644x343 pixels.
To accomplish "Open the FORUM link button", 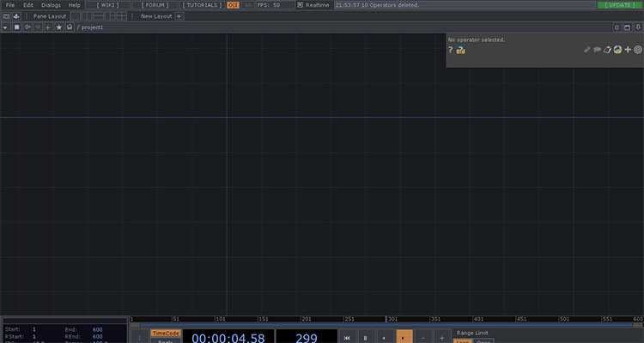I will (155, 5).
